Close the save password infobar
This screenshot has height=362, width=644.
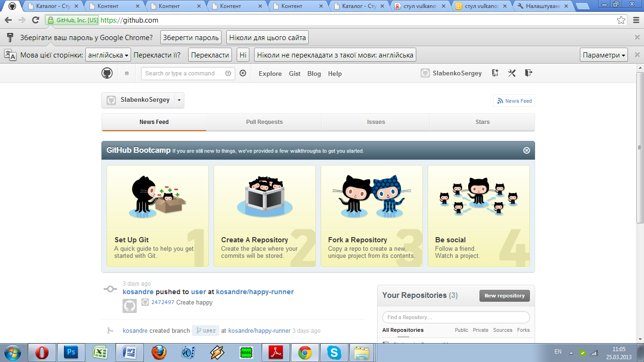click(637, 37)
